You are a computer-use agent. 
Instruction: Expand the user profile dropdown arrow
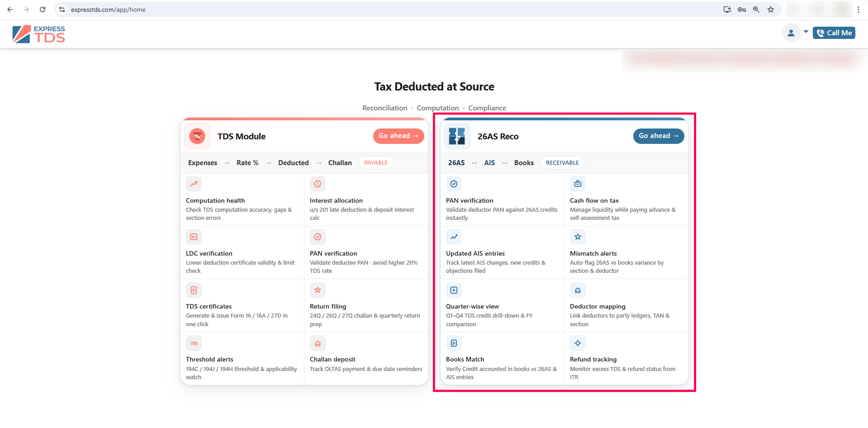click(x=806, y=32)
